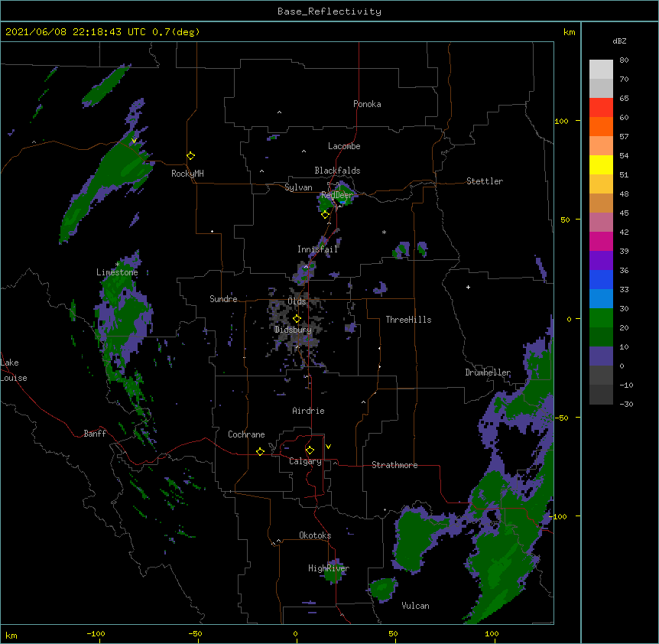Click the dBZ legend heading
Image resolution: width=659 pixels, height=644 pixels.
[x=619, y=41]
